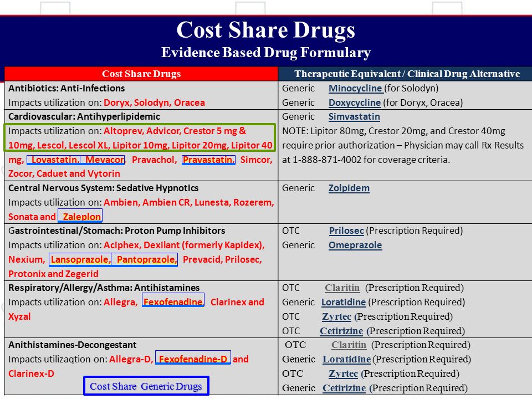Select 'Respiratory/Allergy/Asthma: Antihistamines' heading

(x=104, y=288)
